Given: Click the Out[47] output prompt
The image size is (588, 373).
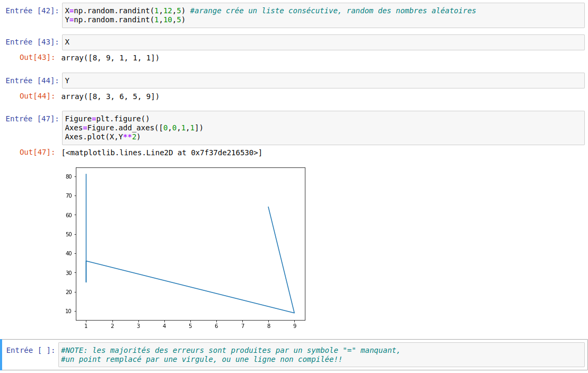Looking at the screenshot, I should click(x=37, y=153).
